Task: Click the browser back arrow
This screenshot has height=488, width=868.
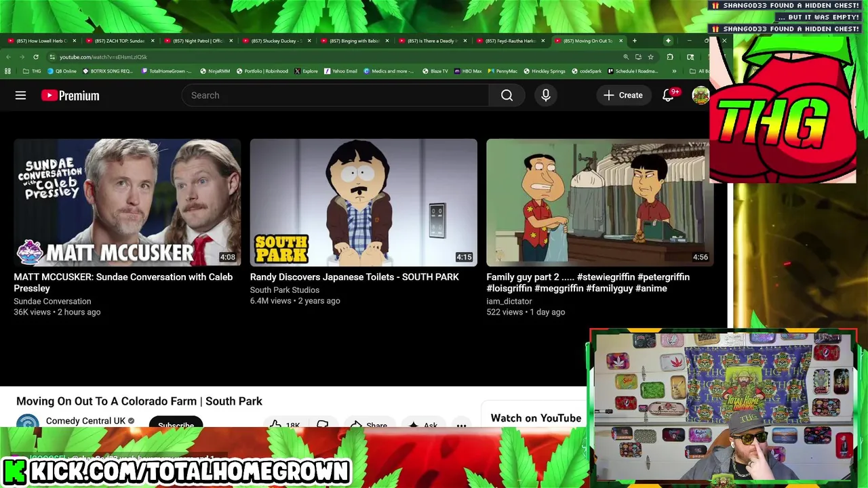Action: tap(8, 57)
